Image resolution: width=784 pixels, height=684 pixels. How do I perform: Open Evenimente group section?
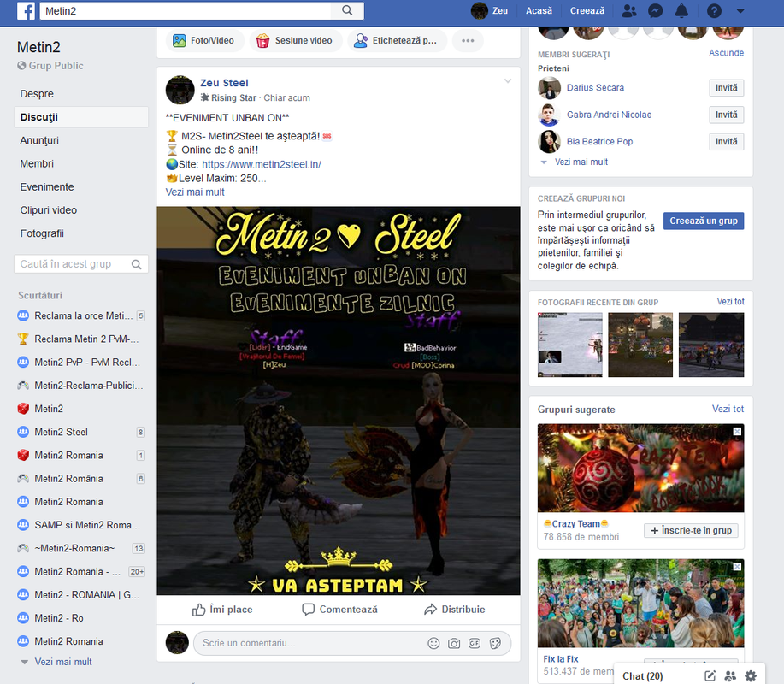pyautogui.click(x=47, y=187)
